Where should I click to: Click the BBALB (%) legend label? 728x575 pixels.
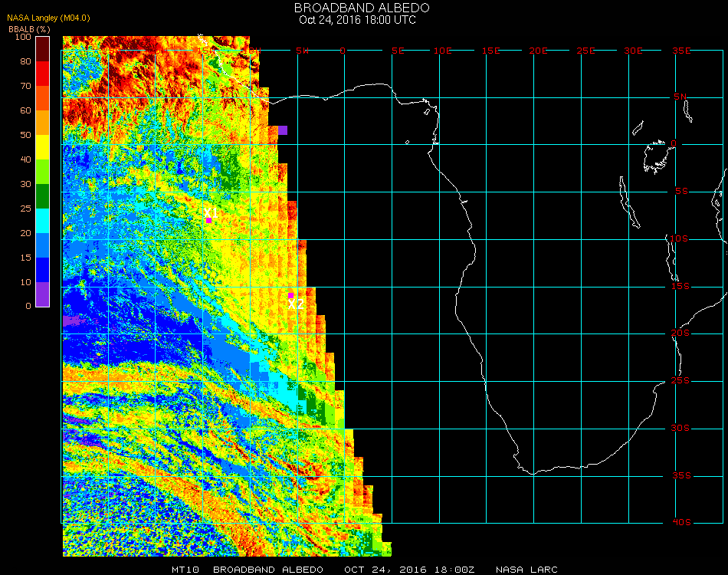click(x=29, y=29)
